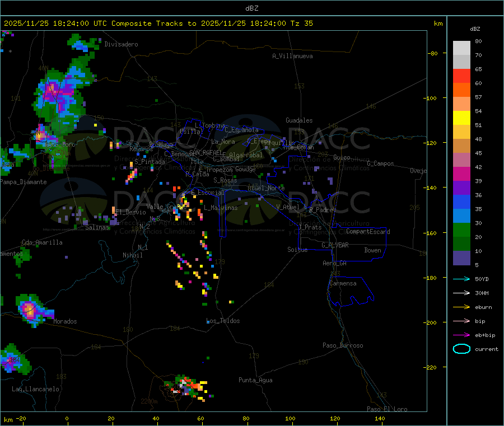Select the light blue 30–35 dBZ legend swatch

(461, 216)
